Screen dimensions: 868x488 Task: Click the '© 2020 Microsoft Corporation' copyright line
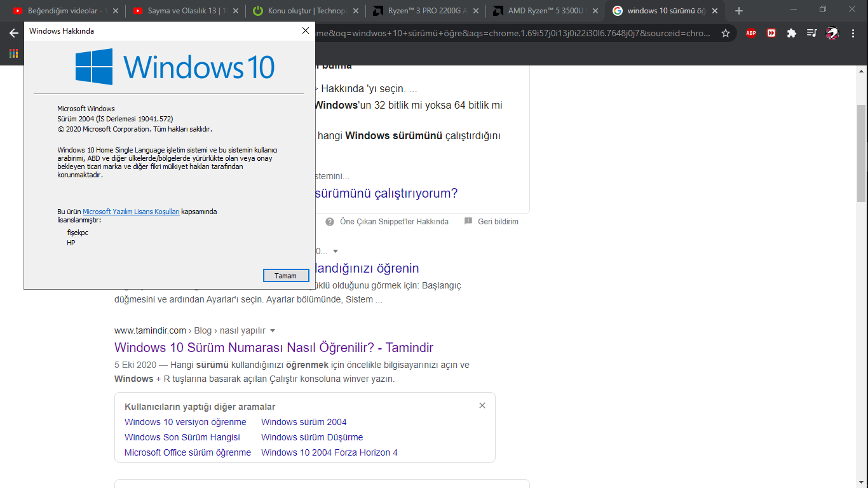(x=134, y=129)
